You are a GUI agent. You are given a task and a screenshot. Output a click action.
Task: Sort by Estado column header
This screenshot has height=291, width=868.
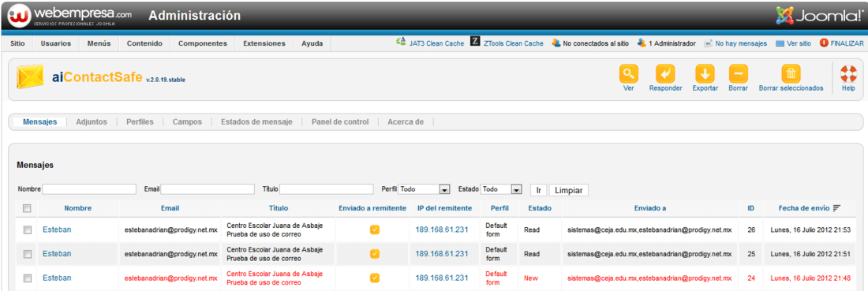pyautogui.click(x=540, y=208)
